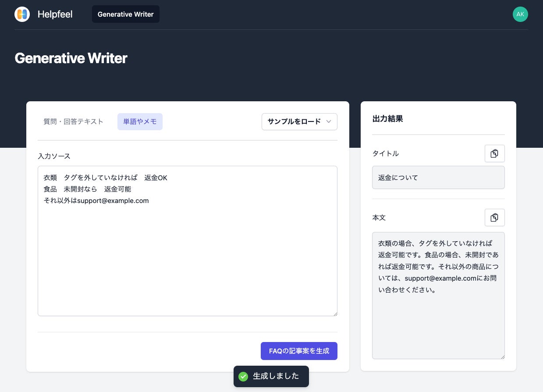
Task: Switch to the 質問・回答テキスト tab
Action: [73, 121]
